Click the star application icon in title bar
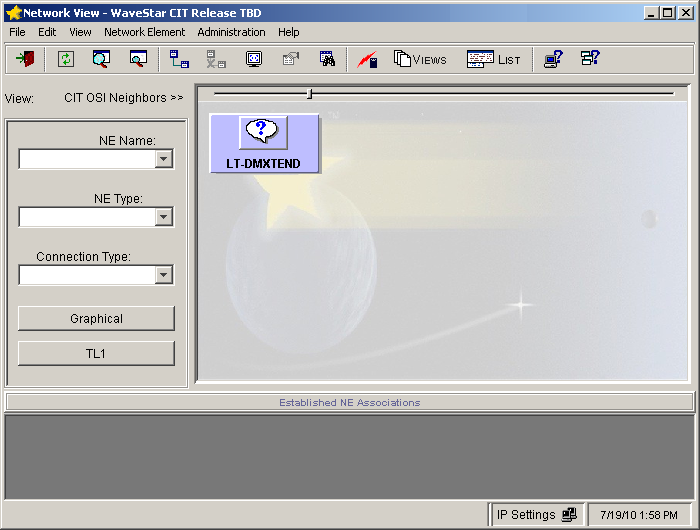This screenshot has height=530, width=700. (x=13, y=13)
